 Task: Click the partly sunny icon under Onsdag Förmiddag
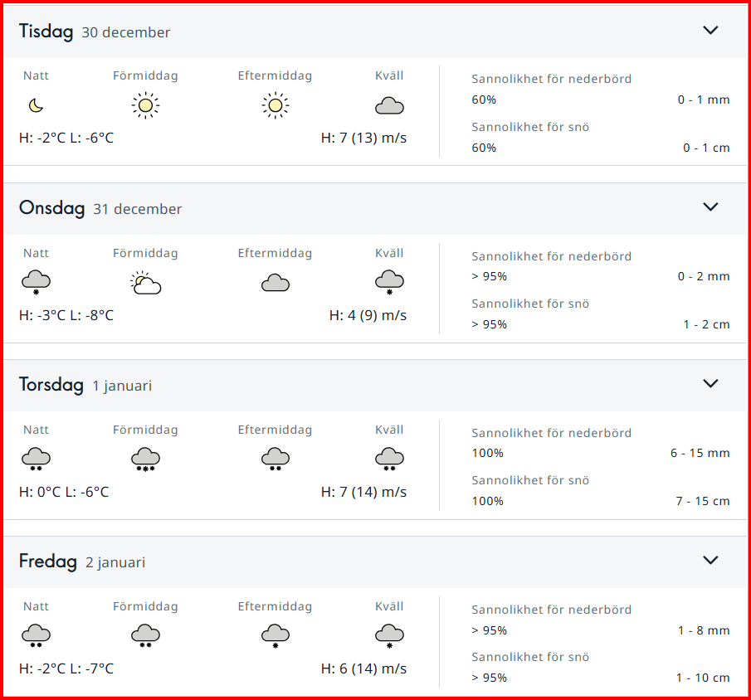pos(145,283)
